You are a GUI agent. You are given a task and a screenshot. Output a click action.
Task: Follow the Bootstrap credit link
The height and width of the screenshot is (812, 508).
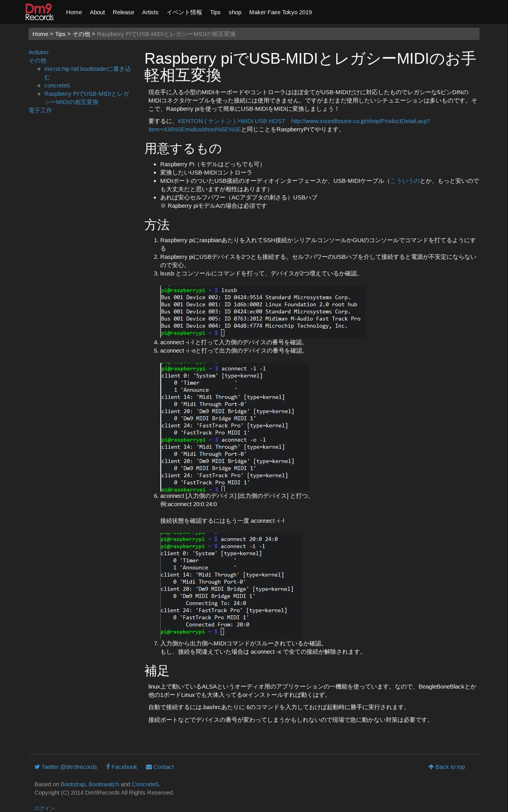(73, 784)
